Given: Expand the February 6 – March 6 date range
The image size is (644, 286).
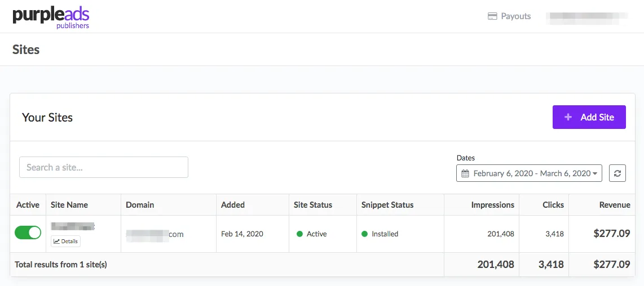Looking at the screenshot, I should [x=529, y=173].
